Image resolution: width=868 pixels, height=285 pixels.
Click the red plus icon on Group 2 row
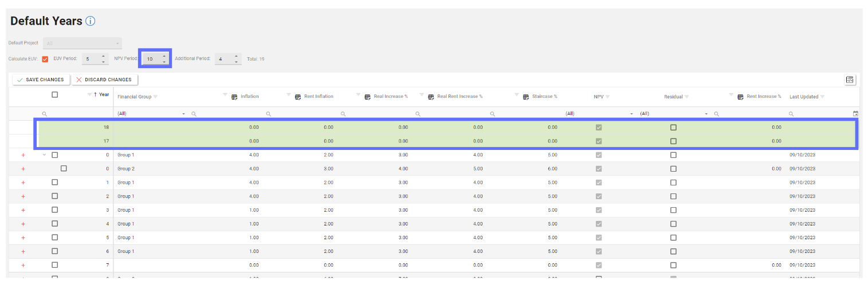[x=23, y=169]
